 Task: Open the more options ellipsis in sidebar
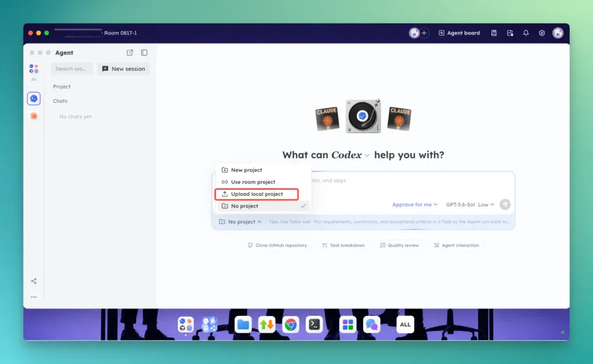[x=33, y=297]
